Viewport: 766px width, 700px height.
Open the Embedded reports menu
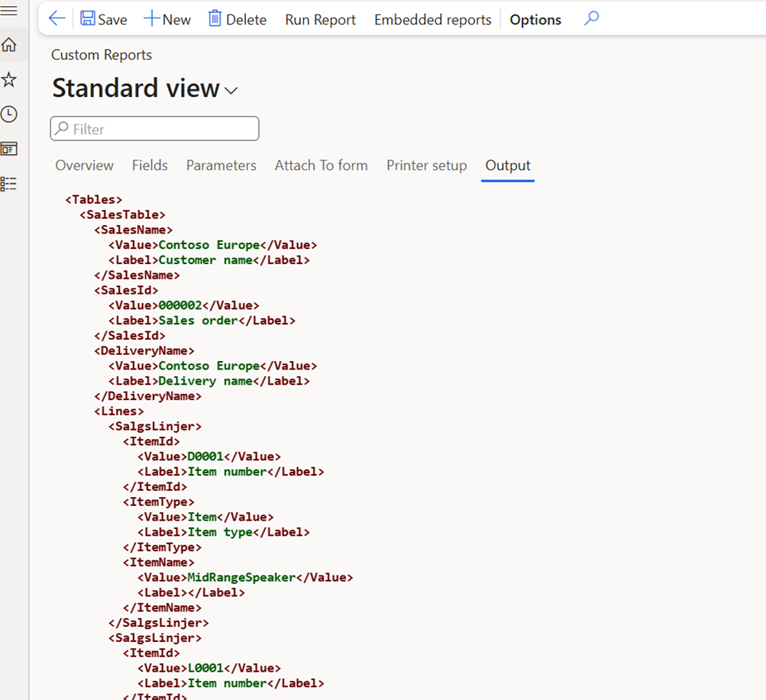click(432, 20)
